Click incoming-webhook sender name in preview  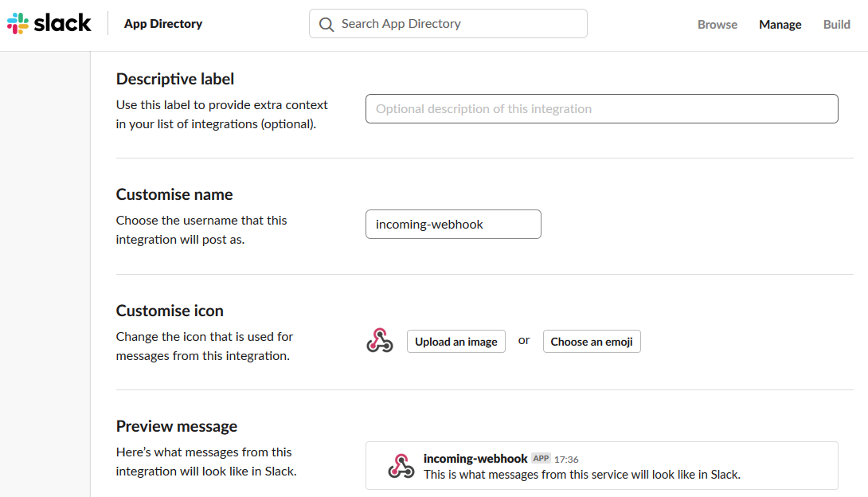(x=475, y=459)
